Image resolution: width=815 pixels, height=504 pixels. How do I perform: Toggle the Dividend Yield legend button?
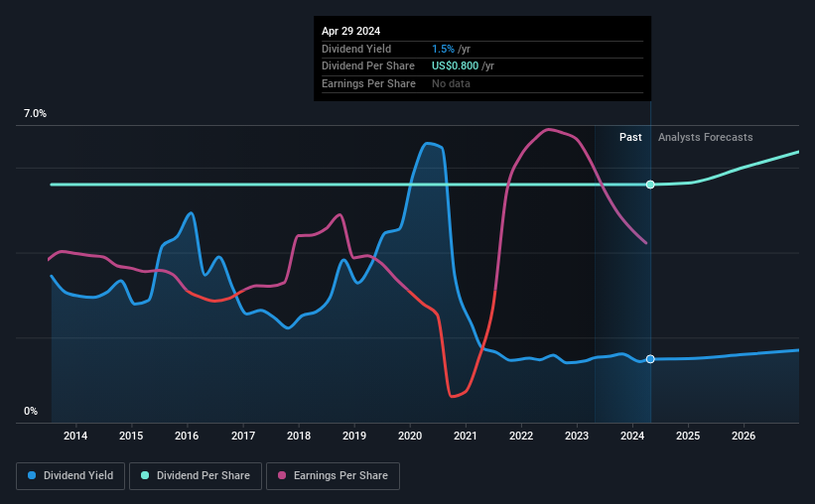70,476
